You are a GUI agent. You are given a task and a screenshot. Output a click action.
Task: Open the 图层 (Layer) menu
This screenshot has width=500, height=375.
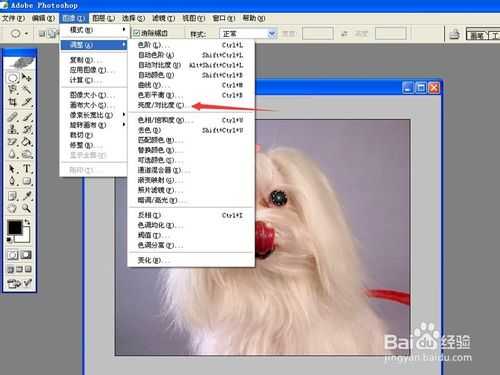(x=104, y=18)
